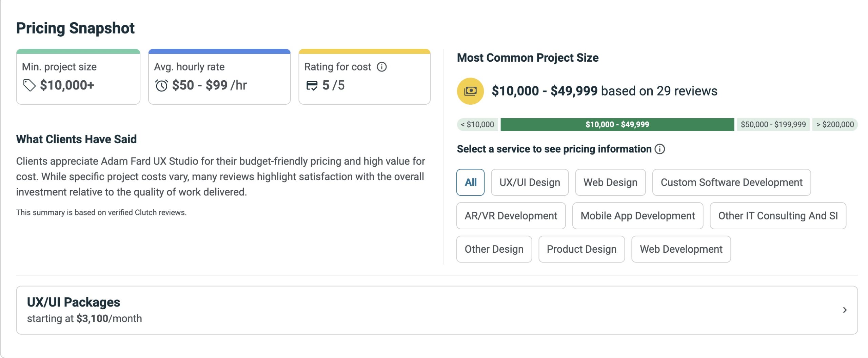This screenshot has height=358, width=868.
Task: Select the All services tab
Action: coord(470,182)
